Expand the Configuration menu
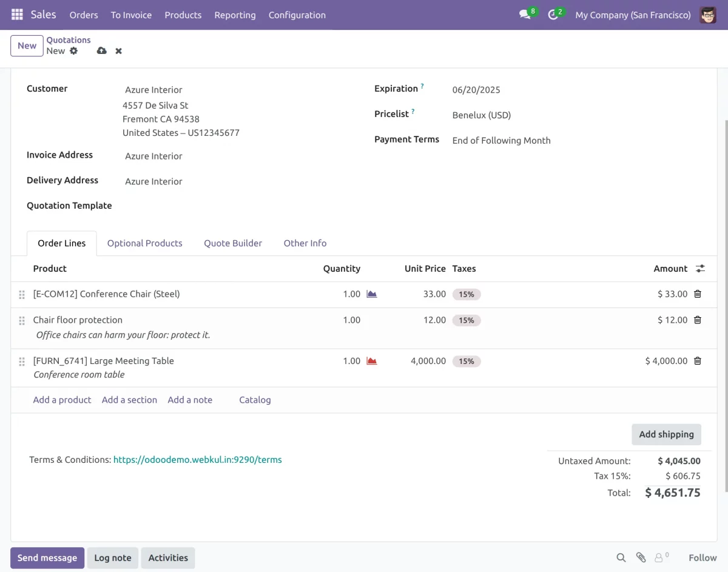This screenshot has height=572, width=728. click(x=297, y=15)
